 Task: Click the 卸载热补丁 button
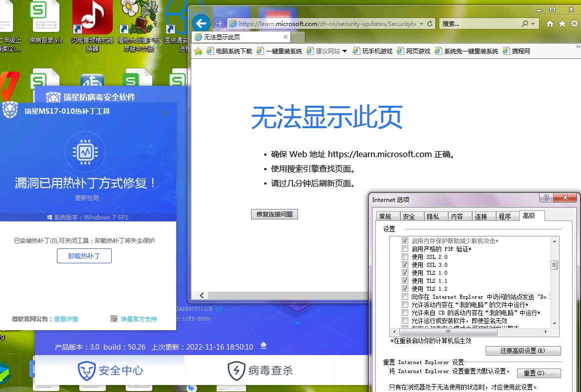[x=84, y=256]
